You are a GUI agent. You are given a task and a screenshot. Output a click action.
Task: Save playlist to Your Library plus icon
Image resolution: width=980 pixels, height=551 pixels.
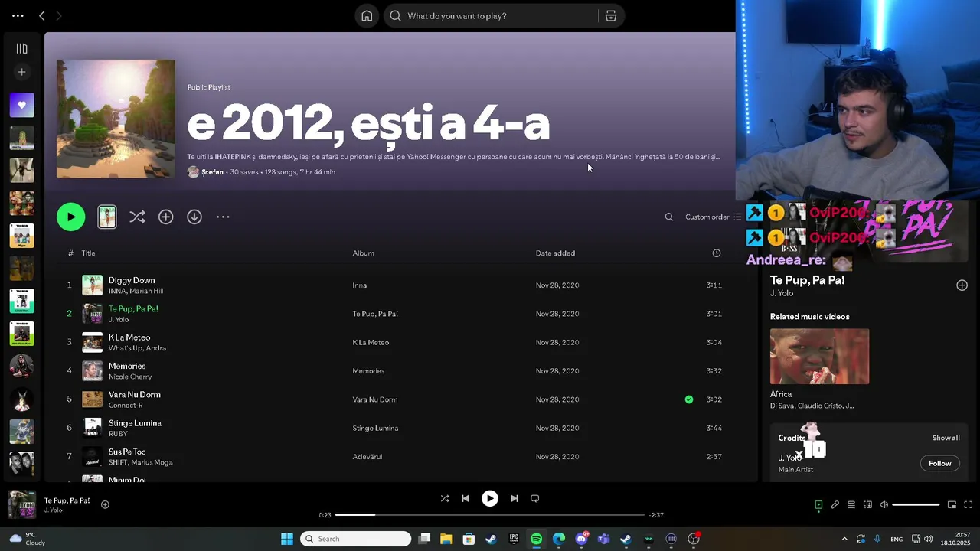(x=165, y=217)
